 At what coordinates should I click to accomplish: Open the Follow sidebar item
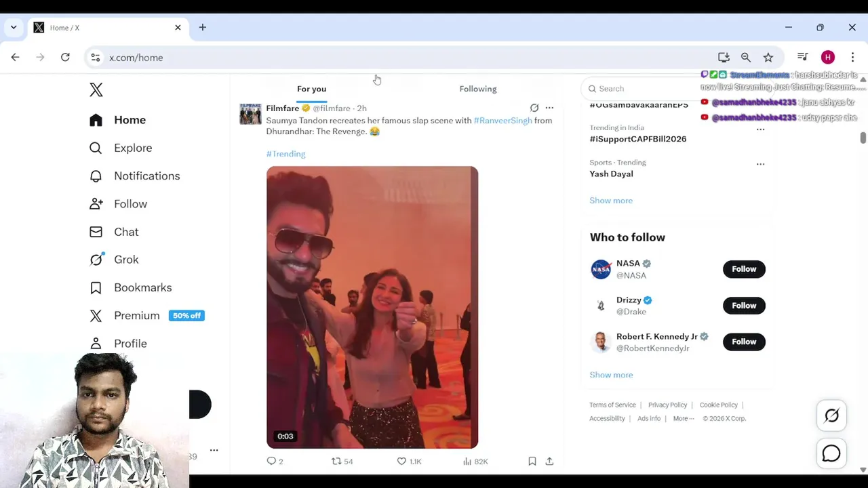(x=119, y=204)
